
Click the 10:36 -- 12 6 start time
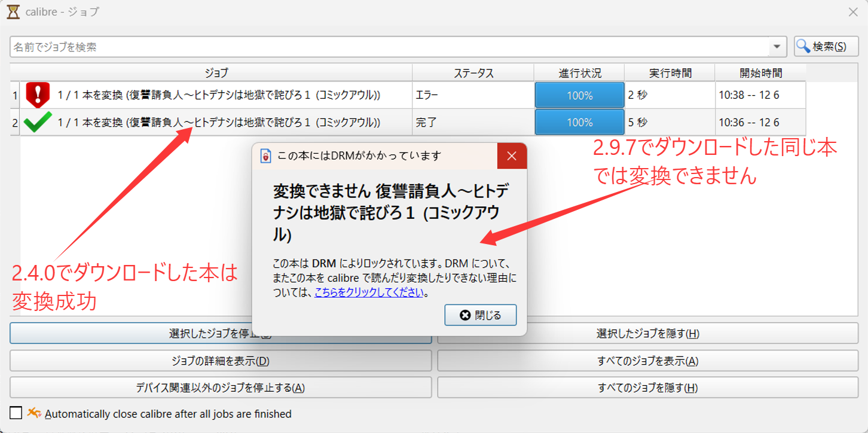pyautogui.click(x=760, y=122)
